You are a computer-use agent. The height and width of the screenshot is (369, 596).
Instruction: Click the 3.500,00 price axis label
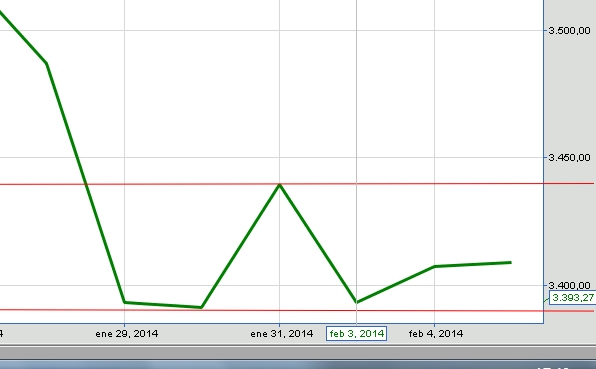point(569,30)
